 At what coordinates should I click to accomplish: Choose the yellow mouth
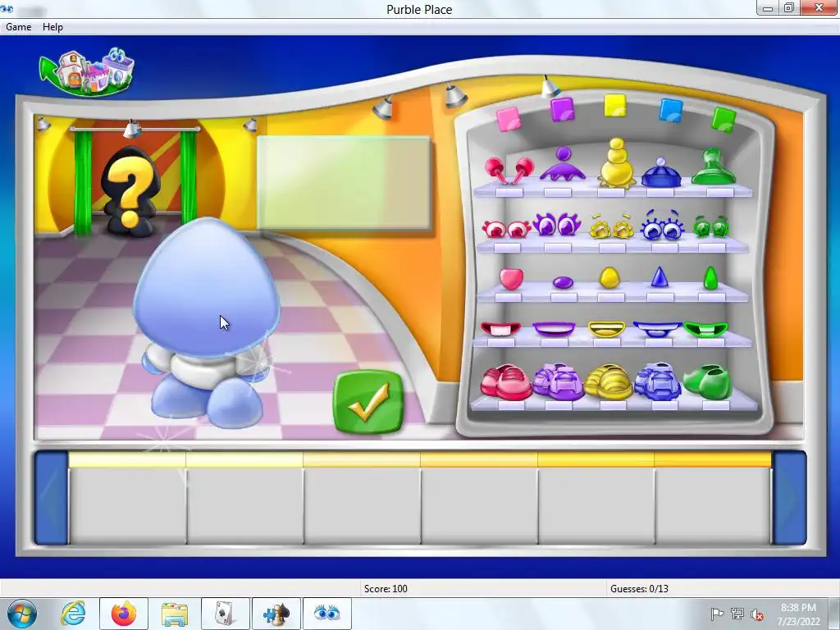(x=606, y=329)
